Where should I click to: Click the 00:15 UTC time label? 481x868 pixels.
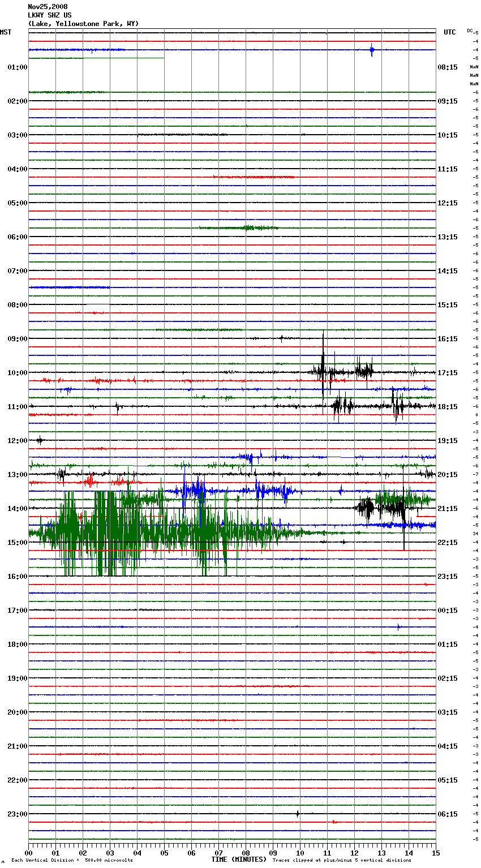click(x=448, y=611)
